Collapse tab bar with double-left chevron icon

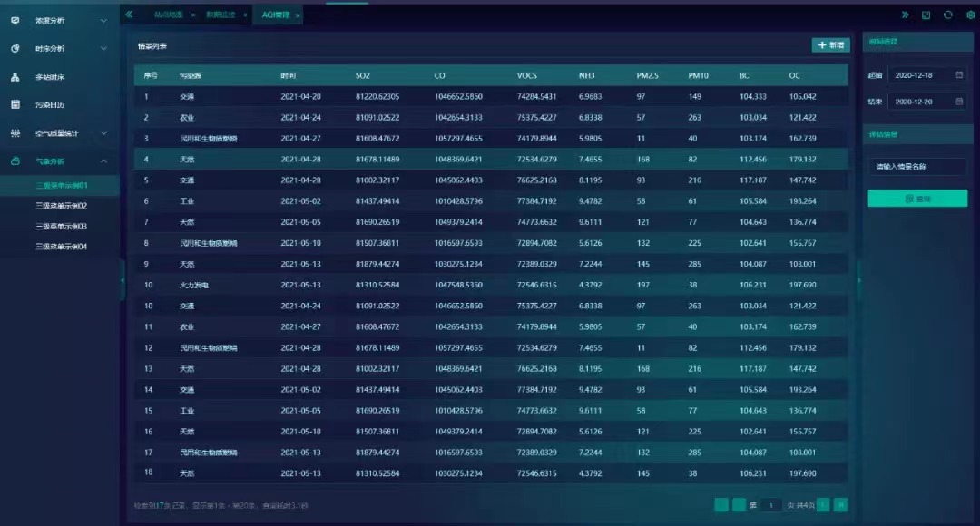129,15
